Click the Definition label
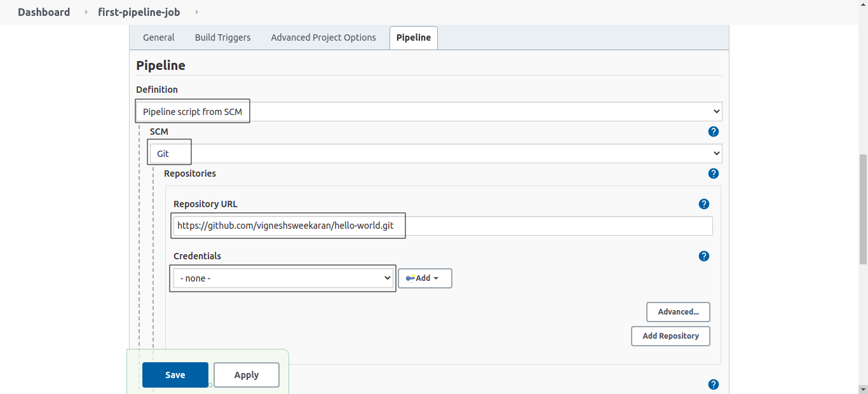Screen dimensions: 868x394 157,90
